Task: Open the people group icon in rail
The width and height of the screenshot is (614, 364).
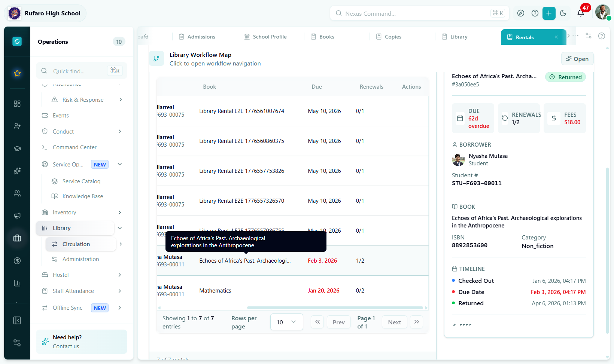Action: click(17, 193)
